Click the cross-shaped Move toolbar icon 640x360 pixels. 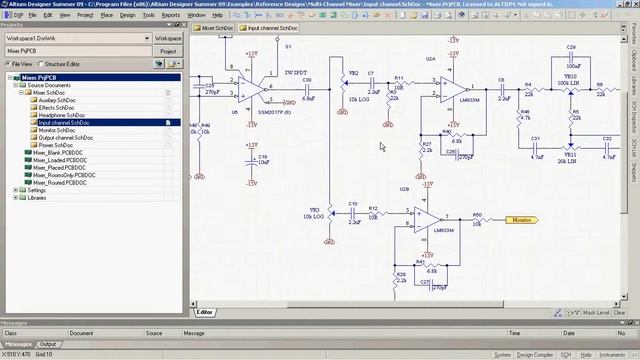[x=583, y=15]
